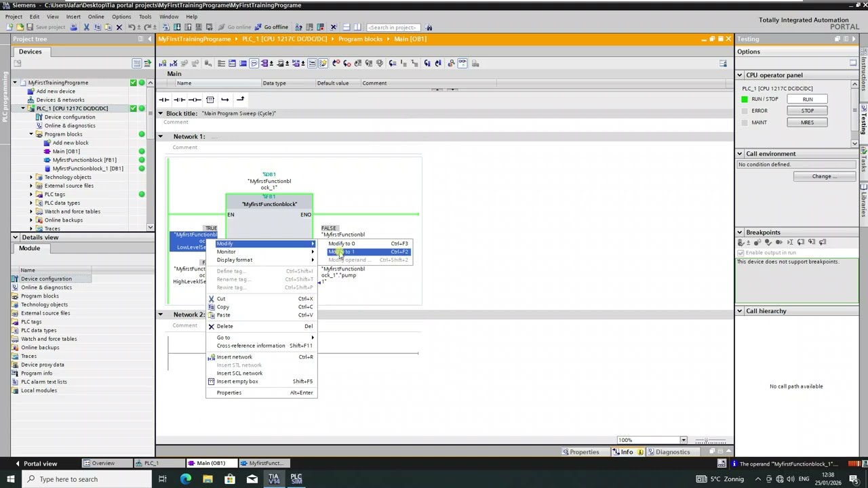Click the TIA V14 taskbar icon
868x488 pixels.
[x=274, y=479]
